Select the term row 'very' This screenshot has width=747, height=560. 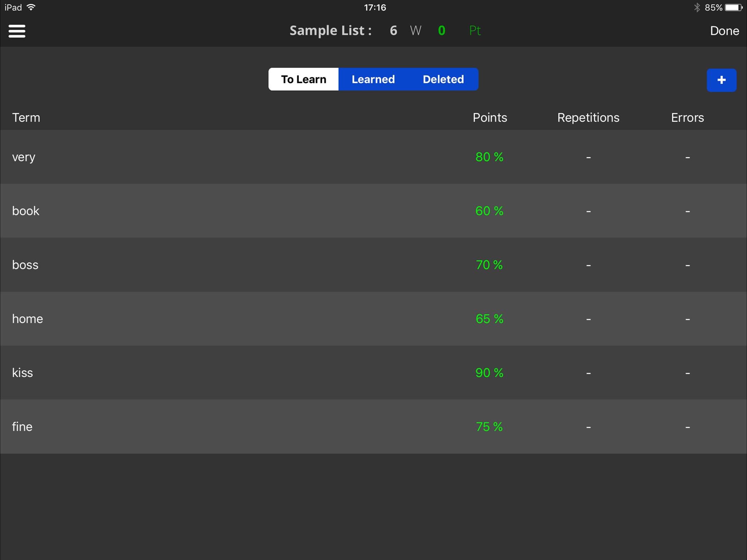(24, 157)
